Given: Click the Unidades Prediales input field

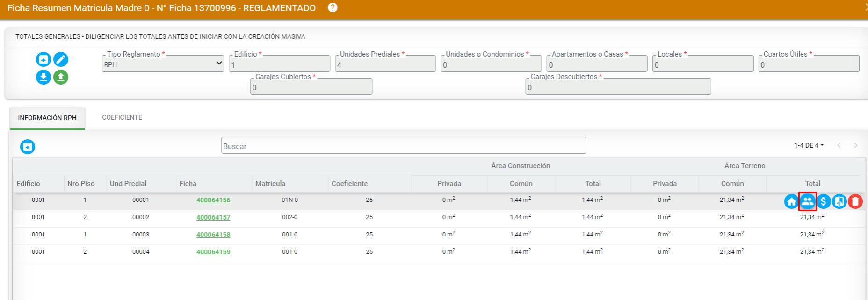Looking at the screenshot, I should tap(385, 64).
